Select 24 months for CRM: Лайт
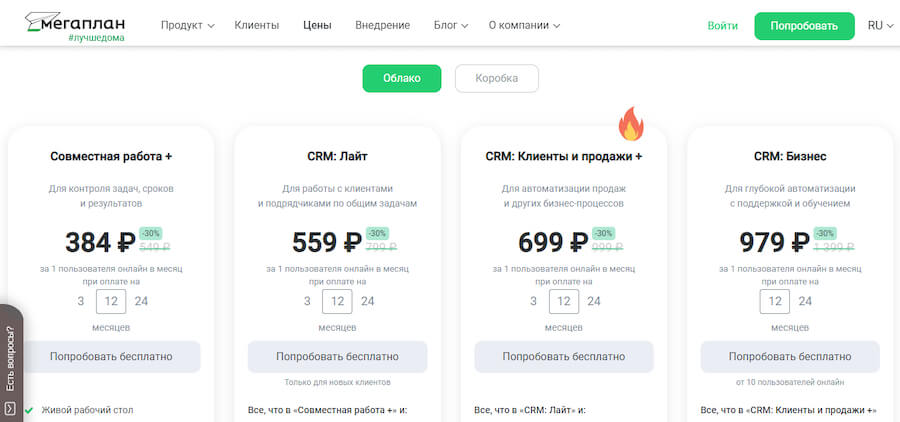 (x=368, y=301)
